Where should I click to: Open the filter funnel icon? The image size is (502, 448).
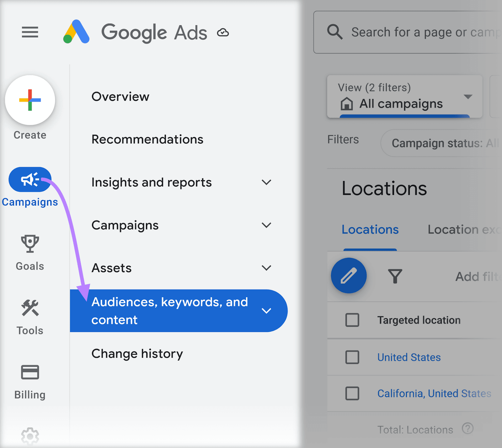395,276
